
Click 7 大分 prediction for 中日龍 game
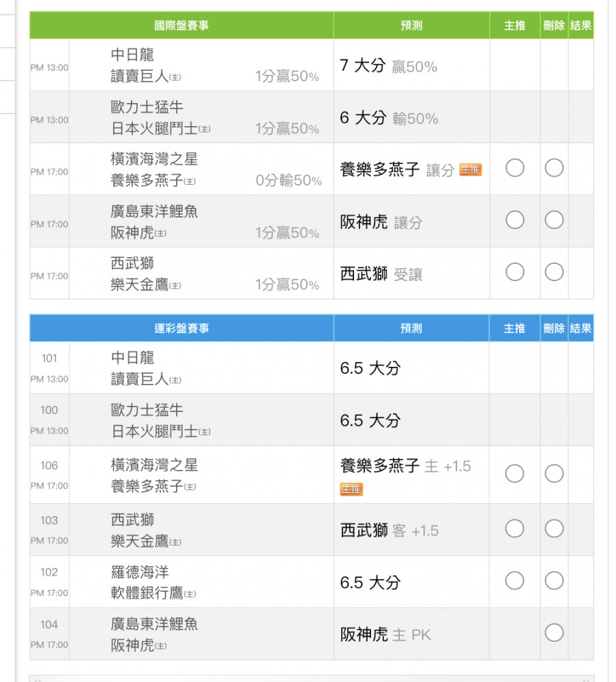(x=363, y=65)
